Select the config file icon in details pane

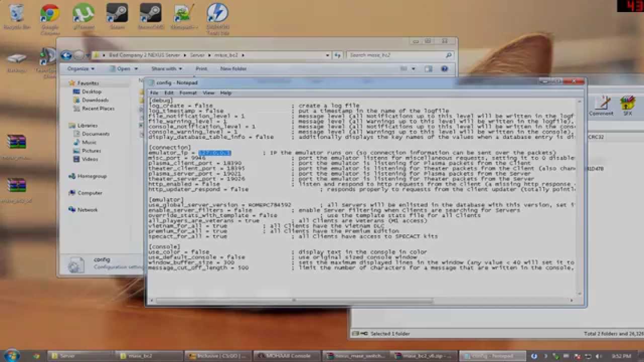tap(76, 264)
